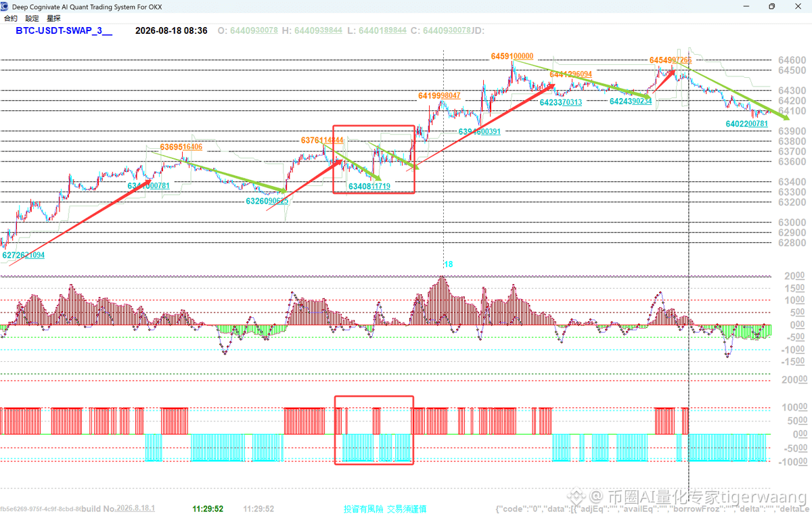Click the low label 6402200781

coord(746,124)
